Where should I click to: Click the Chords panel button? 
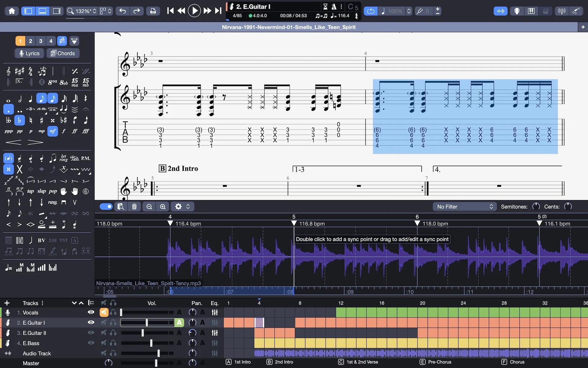click(x=62, y=53)
